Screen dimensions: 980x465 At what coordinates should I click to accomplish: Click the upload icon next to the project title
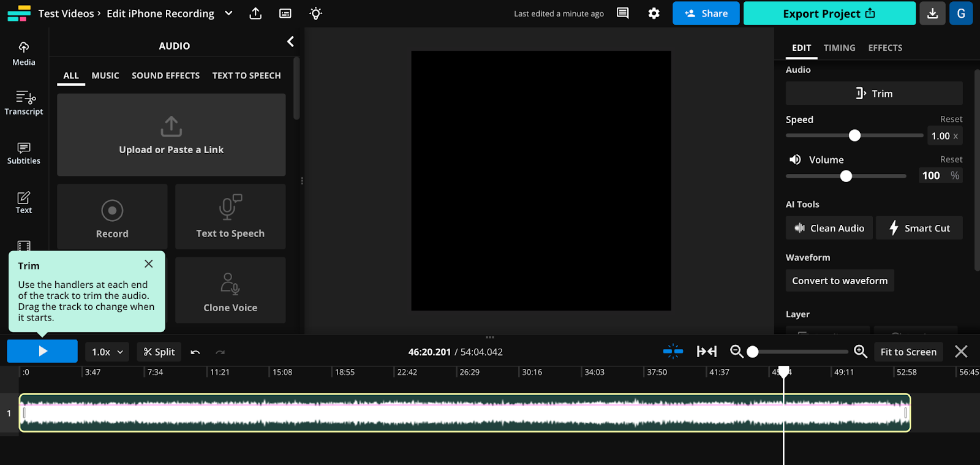tap(255, 13)
